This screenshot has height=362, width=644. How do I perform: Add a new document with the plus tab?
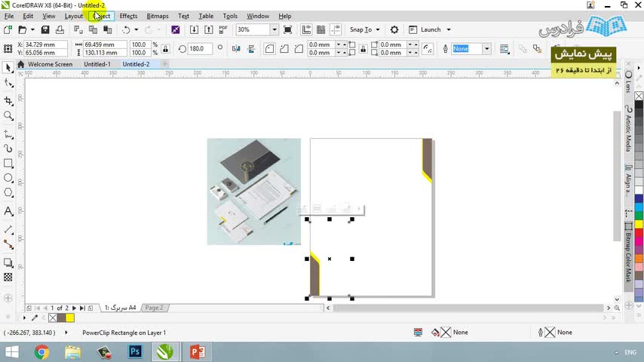tap(164, 64)
